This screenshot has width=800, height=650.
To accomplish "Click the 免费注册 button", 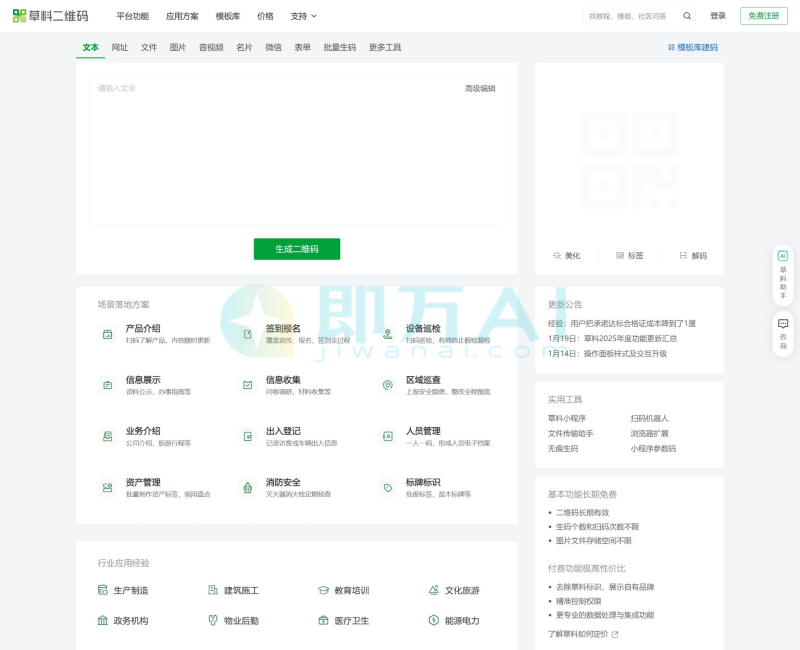I will tap(763, 16).
